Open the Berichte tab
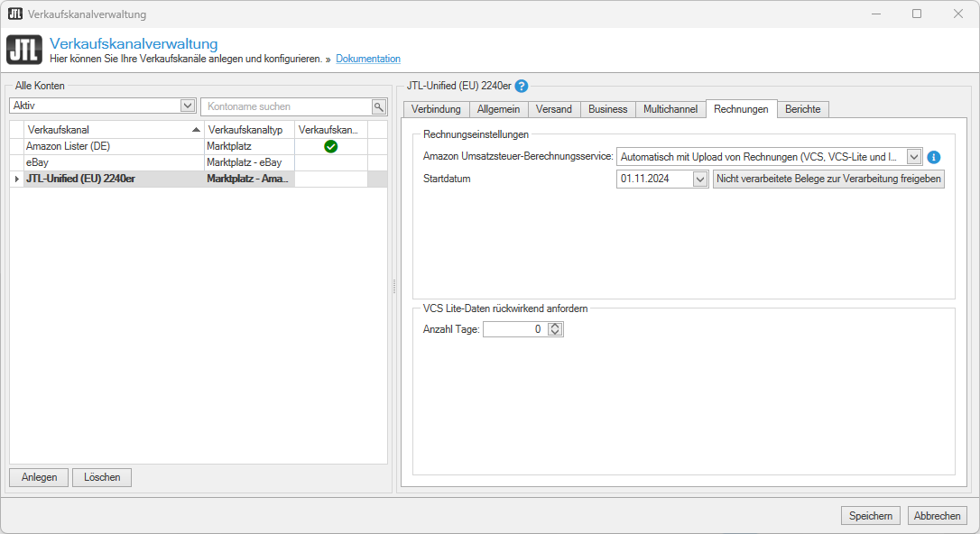980x534 pixels. [x=802, y=109]
